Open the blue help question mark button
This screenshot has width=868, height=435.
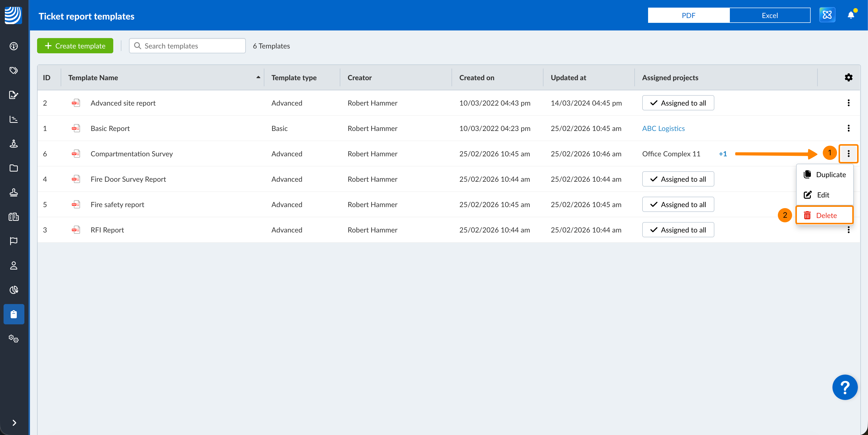(x=845, y=387)
